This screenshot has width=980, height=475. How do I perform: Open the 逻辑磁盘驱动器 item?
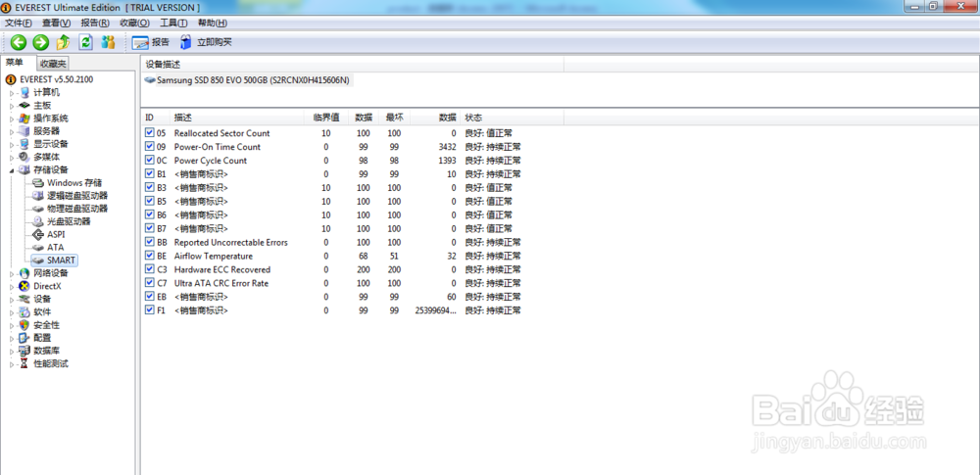(x=70, y=196)
